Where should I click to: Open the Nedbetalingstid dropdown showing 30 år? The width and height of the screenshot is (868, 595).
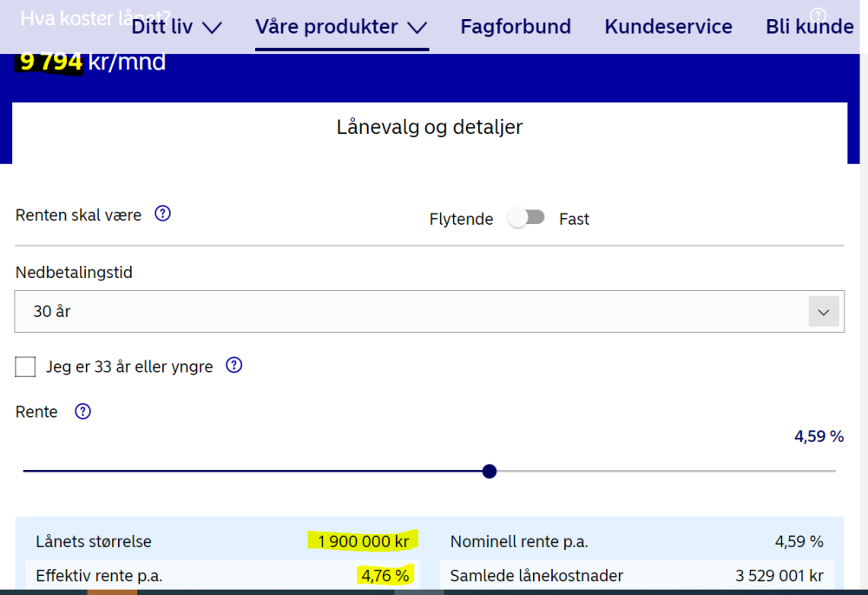click(430, 311)
